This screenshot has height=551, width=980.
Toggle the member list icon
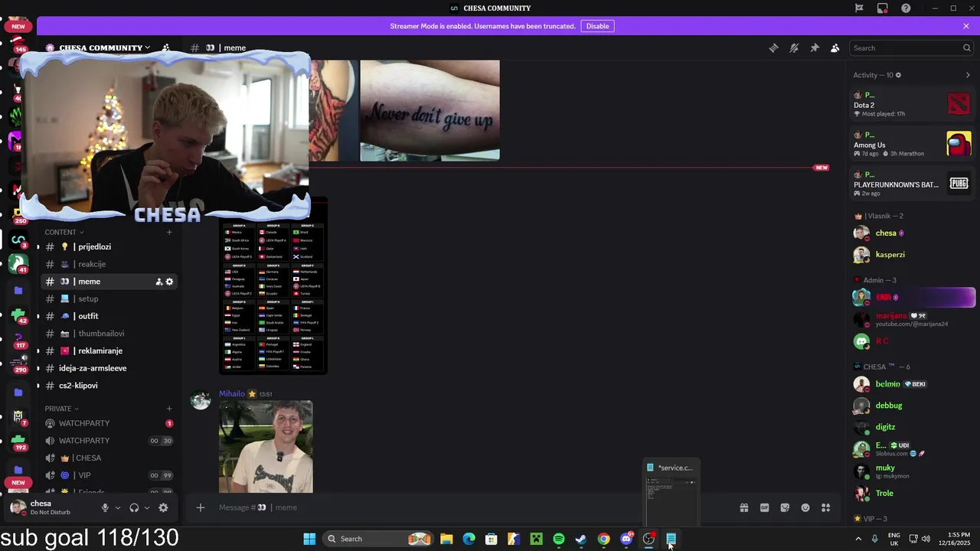tap(835, 48)
